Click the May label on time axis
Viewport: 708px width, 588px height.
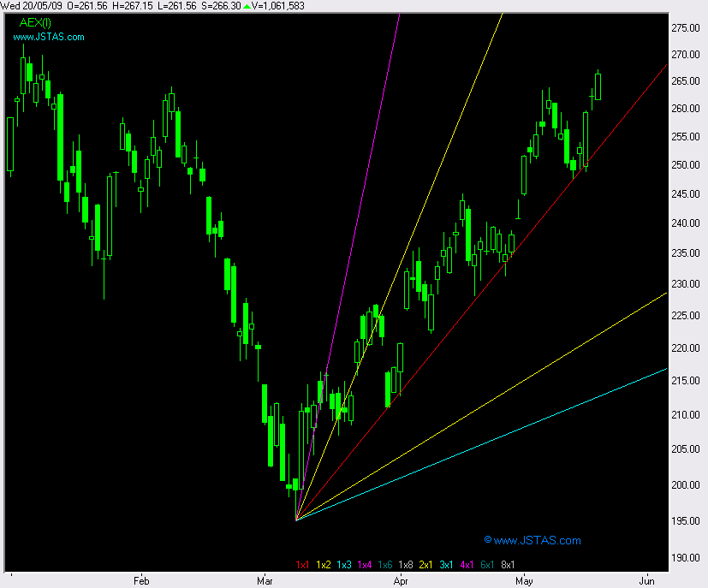coord(524,581)
